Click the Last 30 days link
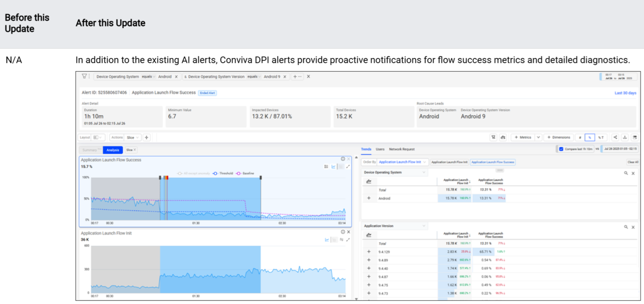The width and height of the screenshot is (644, 304). click(625, 93)
